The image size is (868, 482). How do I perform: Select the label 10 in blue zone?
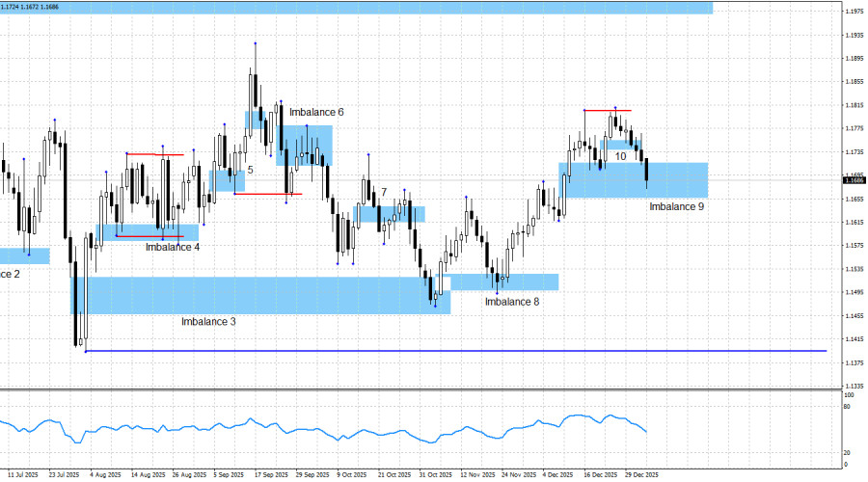tap(620, 155)
